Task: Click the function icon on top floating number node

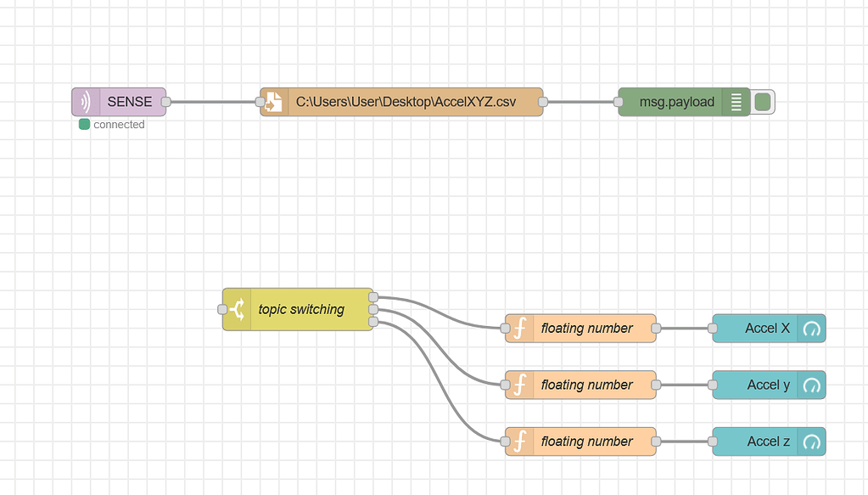Action: [518, 329]
